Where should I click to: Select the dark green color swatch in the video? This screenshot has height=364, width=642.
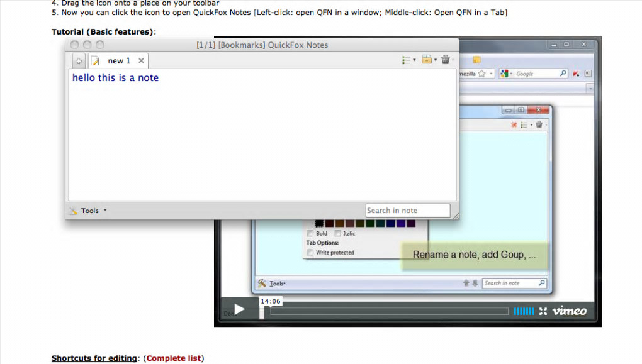[x=370, y=223]
